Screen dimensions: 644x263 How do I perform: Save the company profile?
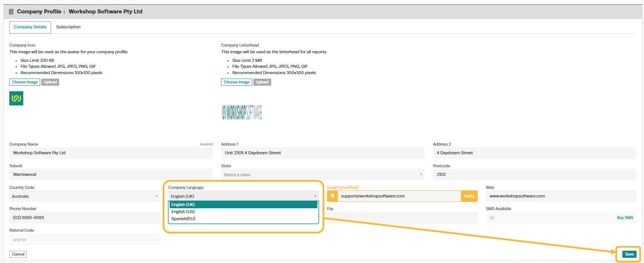tap(629, 254)
